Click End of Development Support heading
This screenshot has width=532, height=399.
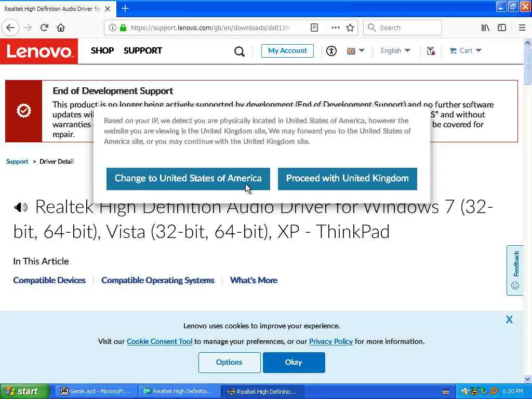tap(113, 91)
